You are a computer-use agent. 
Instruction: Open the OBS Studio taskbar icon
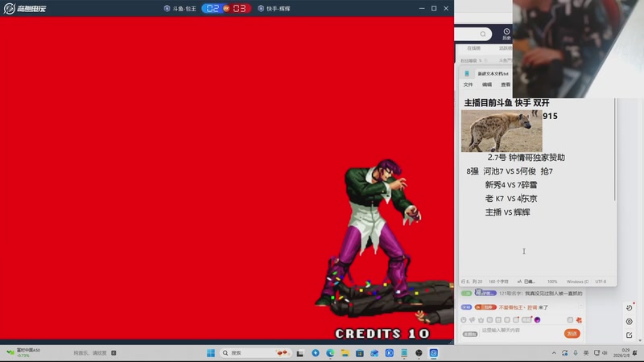(419, 353)
